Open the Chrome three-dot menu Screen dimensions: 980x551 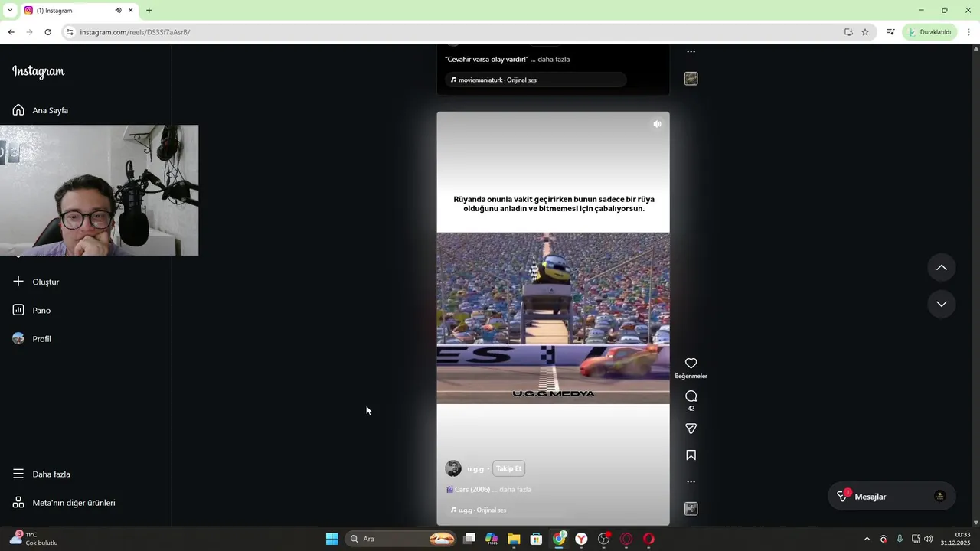(x=969, y=32)
